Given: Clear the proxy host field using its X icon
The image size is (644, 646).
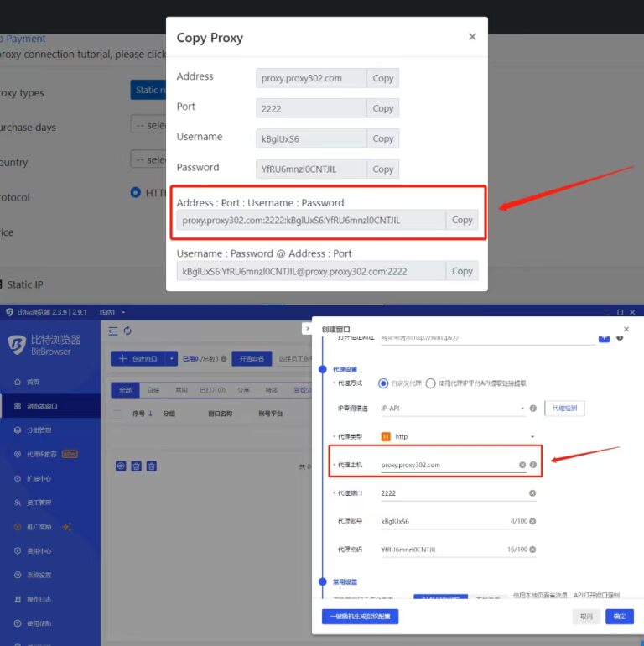Looking at the screenshot, I should [522, 465].
